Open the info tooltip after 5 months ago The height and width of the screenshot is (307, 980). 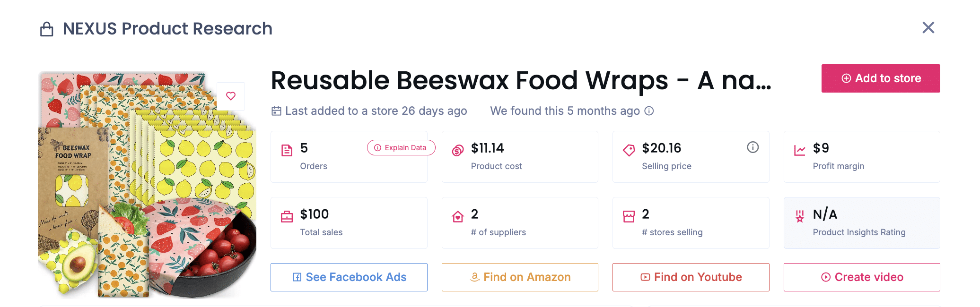[x=650, y=111]
